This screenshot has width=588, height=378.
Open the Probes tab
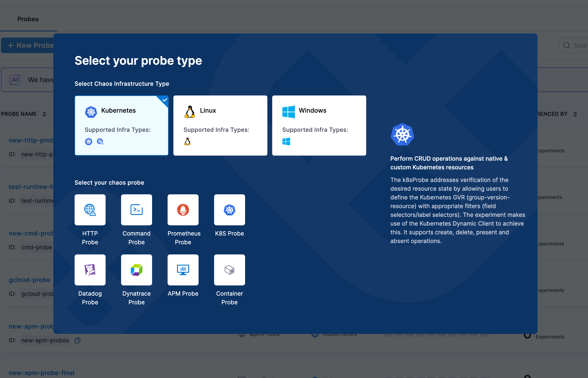[28, 19]
